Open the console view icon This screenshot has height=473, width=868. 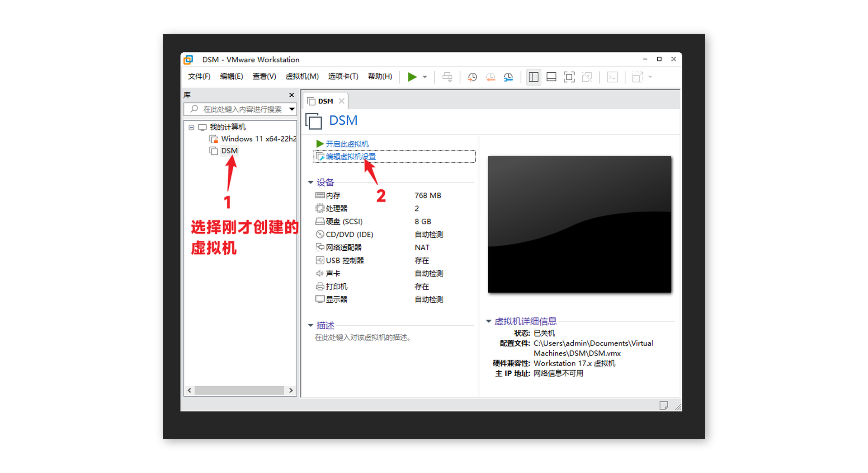pos(612,77)
